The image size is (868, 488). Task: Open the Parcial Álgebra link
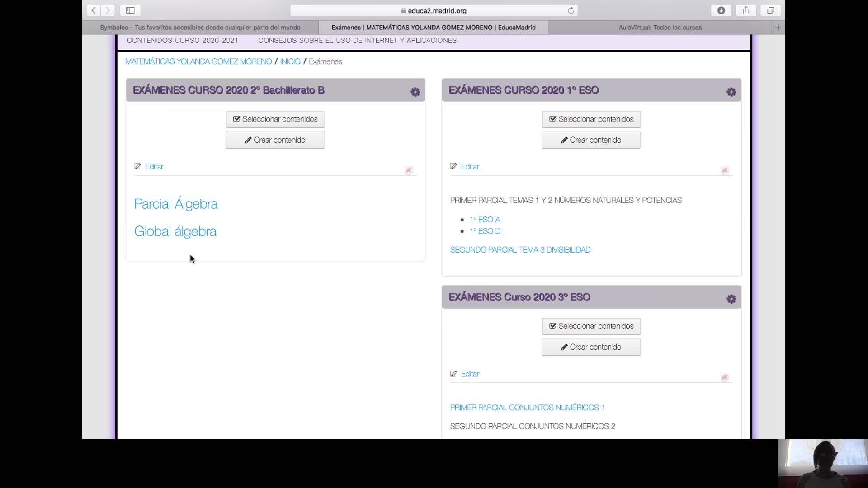point(176,204)
